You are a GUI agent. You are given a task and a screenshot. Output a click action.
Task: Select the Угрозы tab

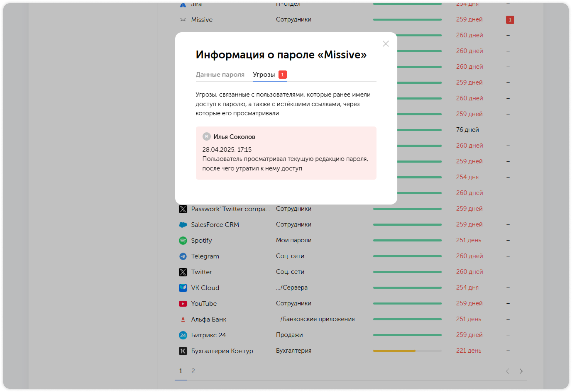coord(264,75)
